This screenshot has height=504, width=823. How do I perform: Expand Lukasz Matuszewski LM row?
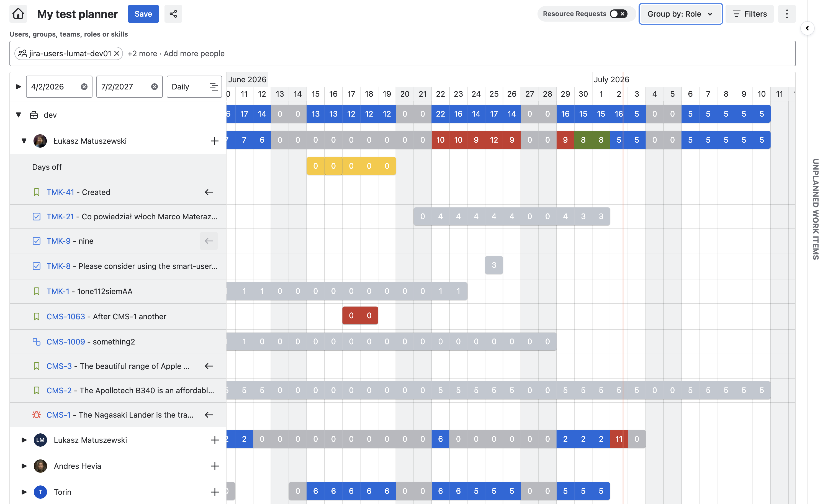[24, 440]
